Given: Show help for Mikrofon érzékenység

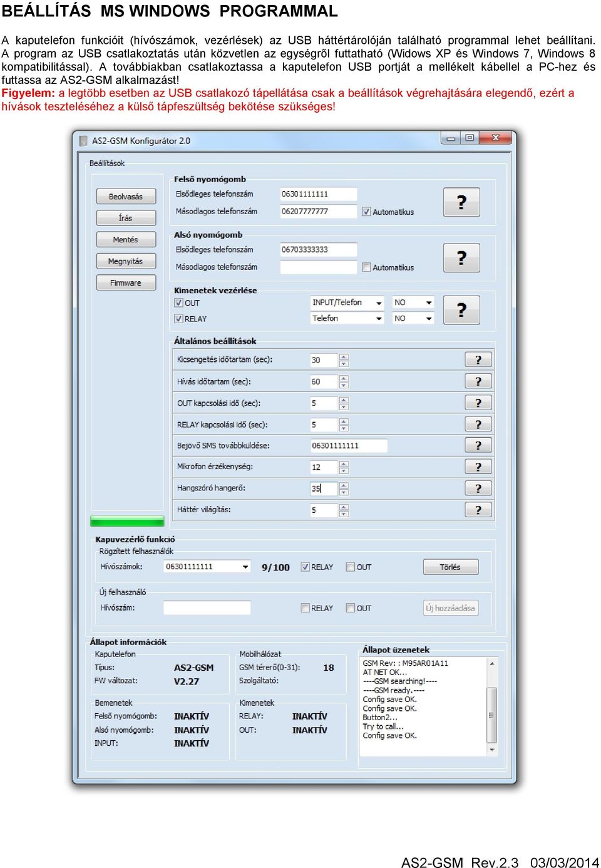Looking at the screenshot, I should tap(478, 467).
